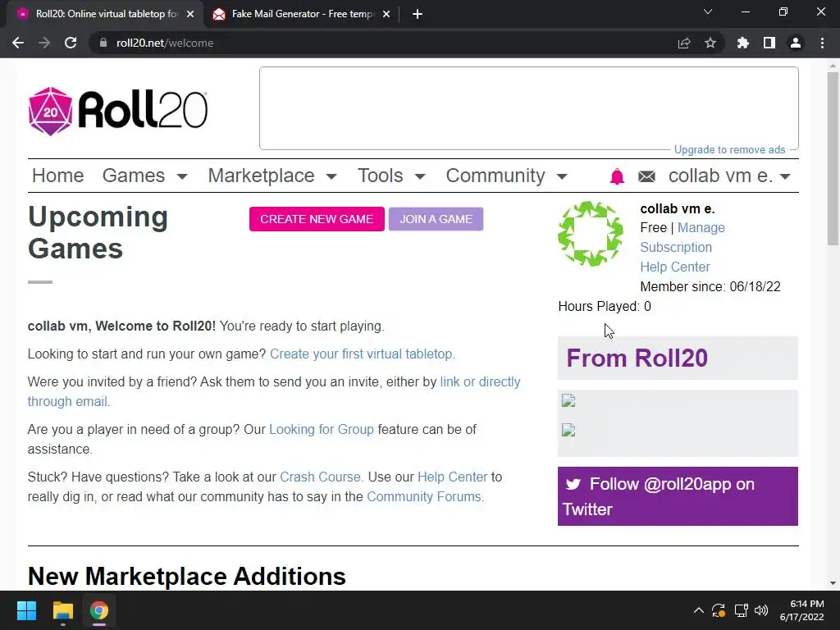Click the Chrome taskbar icon
The height and width of the screenshot is (630, 840).
coord(99,610)
